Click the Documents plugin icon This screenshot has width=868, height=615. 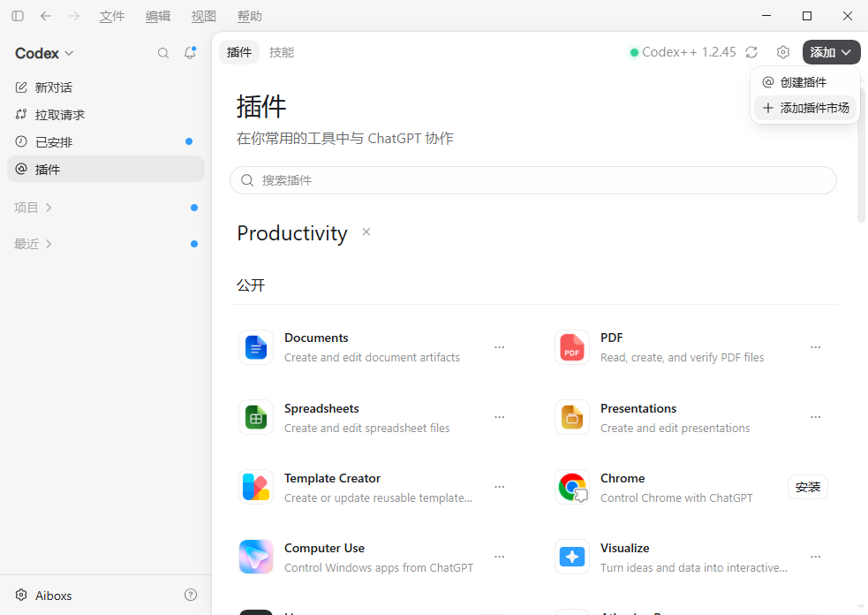click(x=256, y=347)
